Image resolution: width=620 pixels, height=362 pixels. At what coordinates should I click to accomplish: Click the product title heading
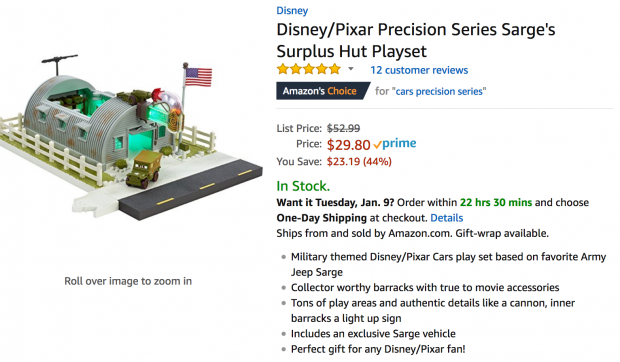(x=416, y=40)
